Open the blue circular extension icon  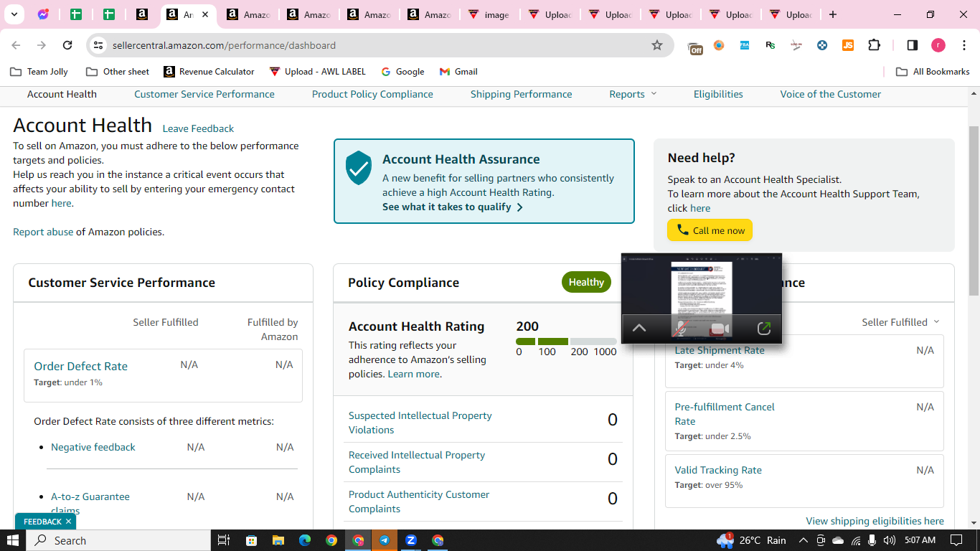tap(822, 45)
